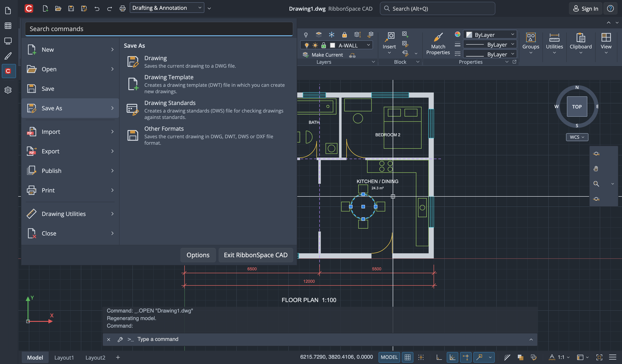
Task: Open the Drafting & Annotation workspace dropdown
Action: pos(167,8)
